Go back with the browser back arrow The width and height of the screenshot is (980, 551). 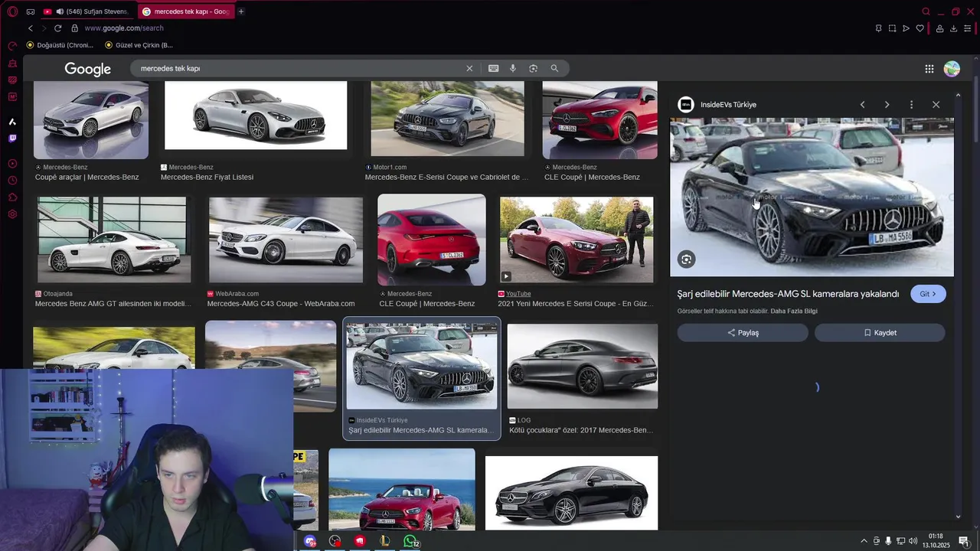click(x=31, y=28)
